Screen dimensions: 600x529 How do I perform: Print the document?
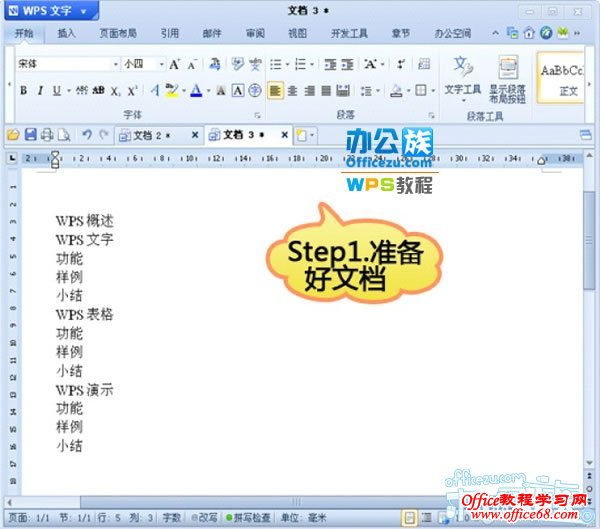coord(47,135)
